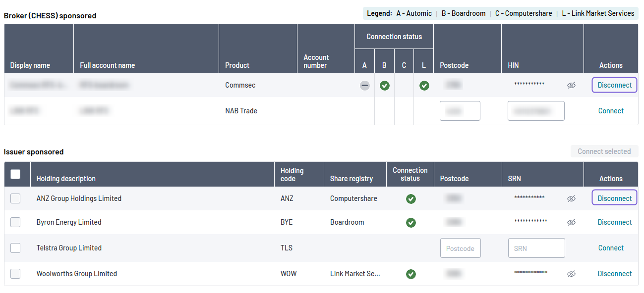644x293 pixels.
Task: Click the Boardroom connection status check for Commsec
Action: 384,85
